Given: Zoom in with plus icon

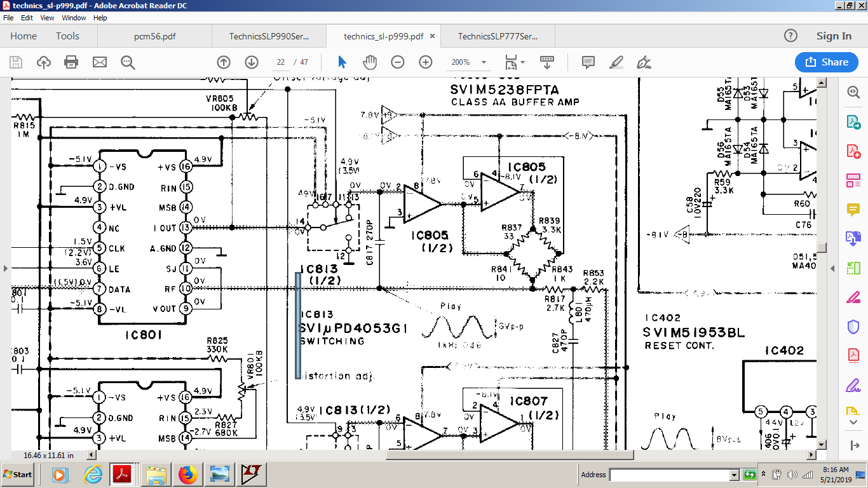Looking at the screenshot, I should click(x=426, y=62).
